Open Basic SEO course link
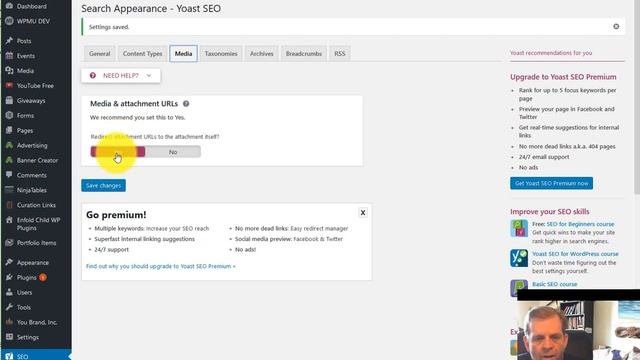This screenshot has width=640, height=360. pos(554,284)
